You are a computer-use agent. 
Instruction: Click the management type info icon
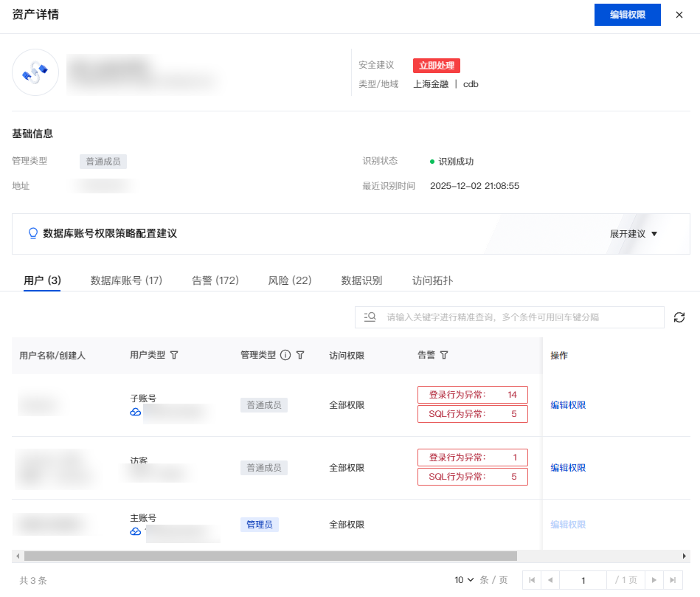click(285, 355)
